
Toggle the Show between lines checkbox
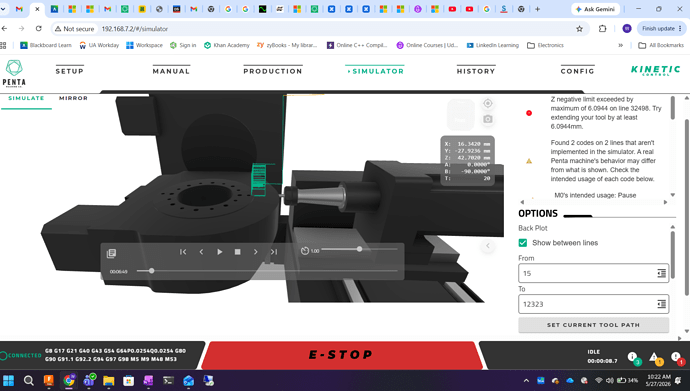pos(523,243)
